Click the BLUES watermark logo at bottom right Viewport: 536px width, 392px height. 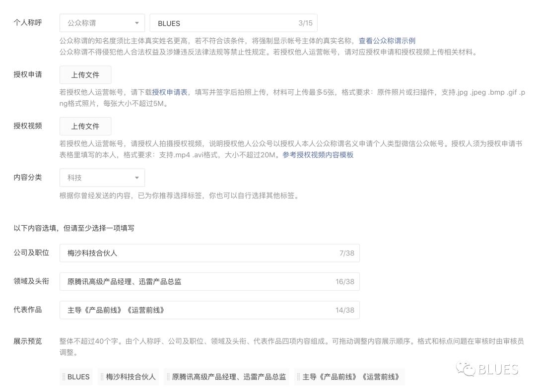coord(489,369)
